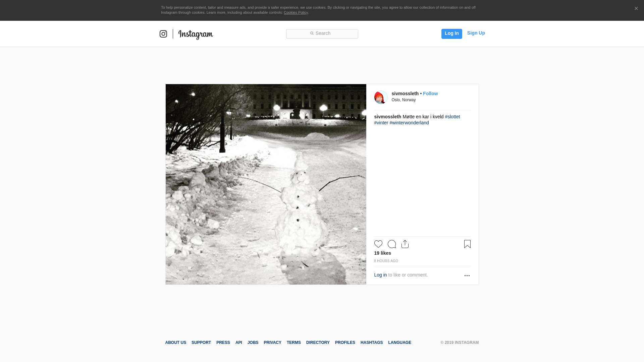Viewport: 644px width, 362px height.
Task: Share the post using share icon
Action: [x=405, y=244]
